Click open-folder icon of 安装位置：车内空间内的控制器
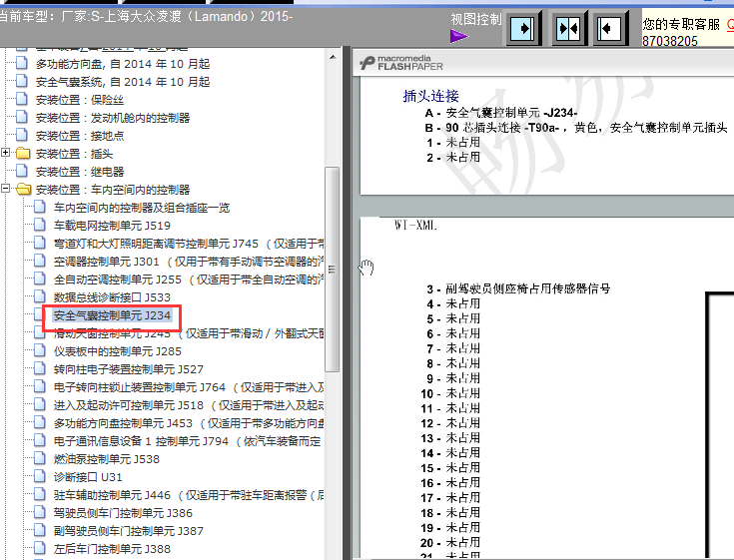 pyautogui.click(x=22, y=189)
